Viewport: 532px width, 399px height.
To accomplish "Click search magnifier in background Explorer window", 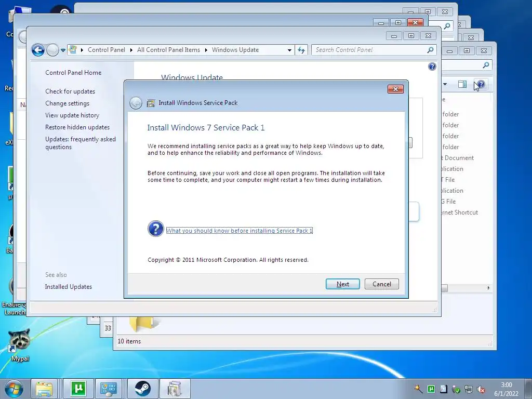I will [x=486, y=65].
